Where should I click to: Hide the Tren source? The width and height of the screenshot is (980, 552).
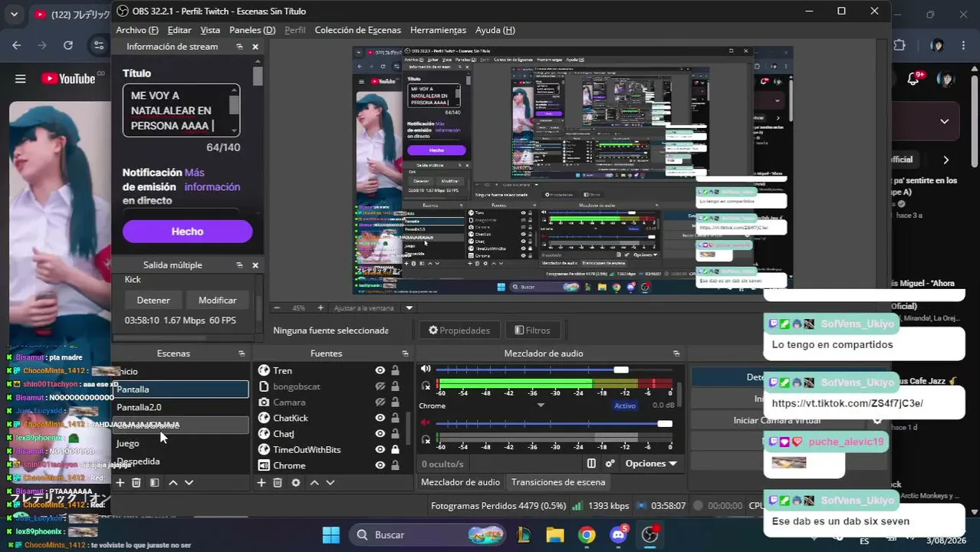click(380, 370)
